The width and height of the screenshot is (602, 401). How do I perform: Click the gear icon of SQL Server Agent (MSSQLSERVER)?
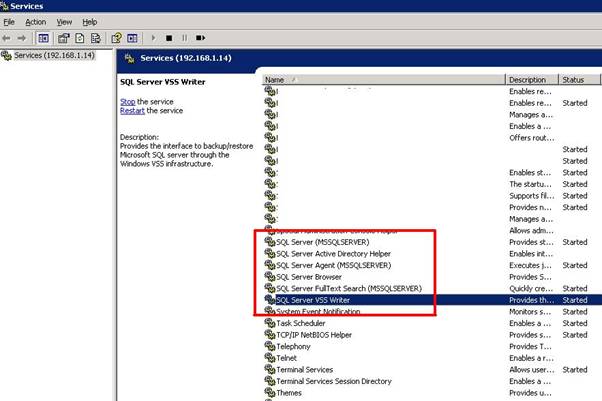coord(270,265)
